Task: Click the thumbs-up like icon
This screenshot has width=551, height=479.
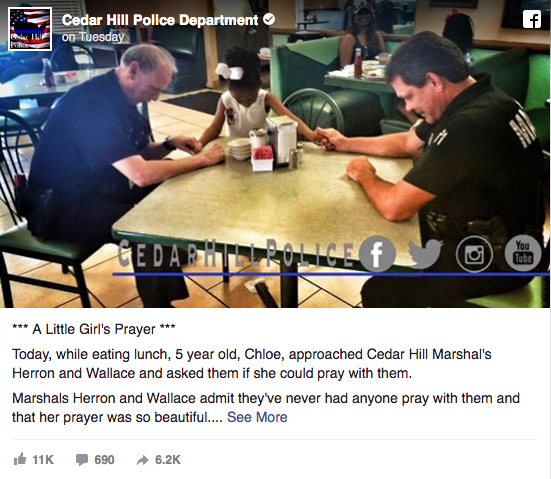Action: coord(20,459)
